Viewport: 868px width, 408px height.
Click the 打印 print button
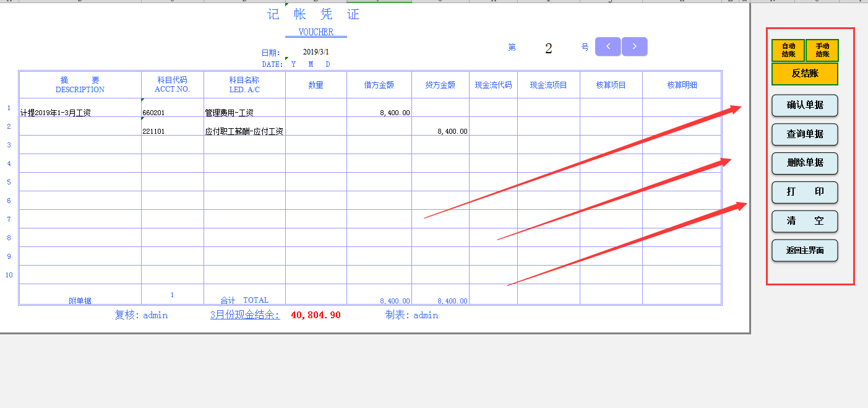[804, 193]
